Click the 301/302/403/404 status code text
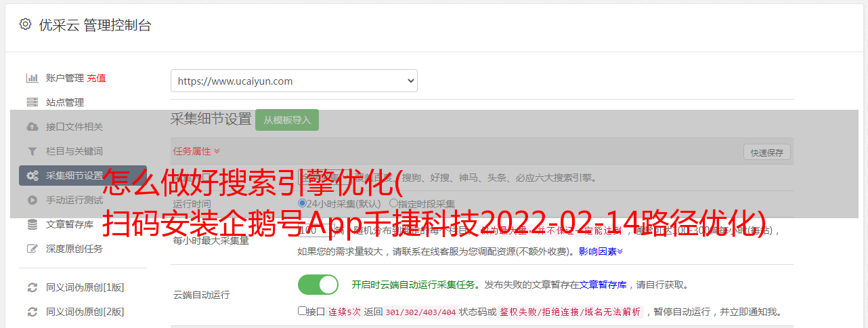This screenshot has height=328, width=868. (x=420, y=312)
